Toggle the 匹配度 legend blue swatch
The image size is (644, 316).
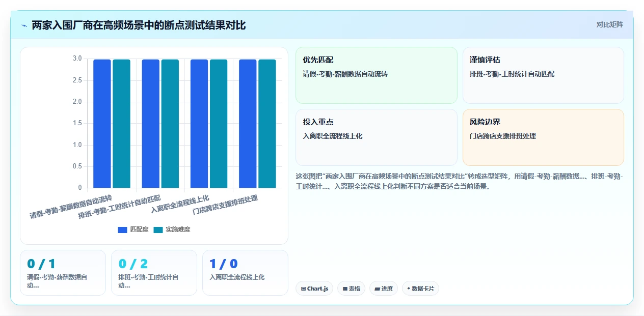click(x=122, y=230)
